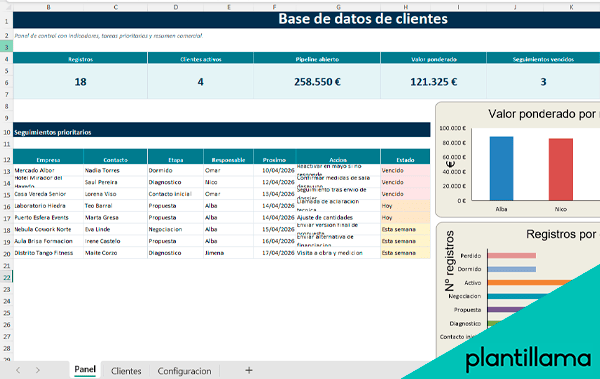
Task: Select column B header
Action: [48, 7]
